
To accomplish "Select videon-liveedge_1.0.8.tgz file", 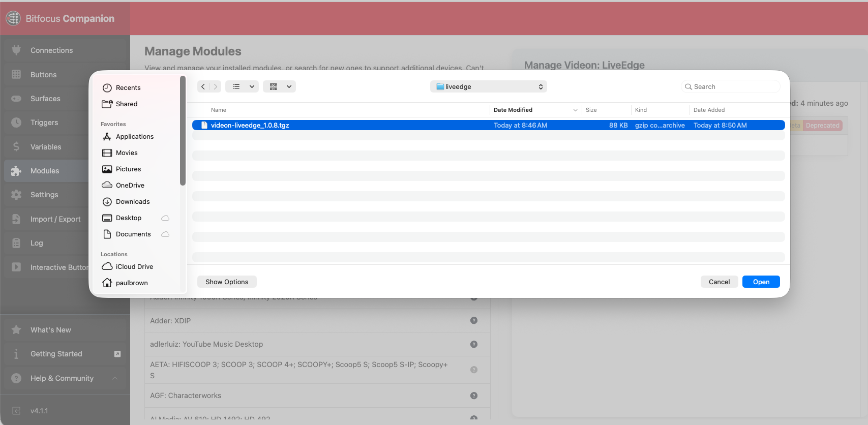I will [x=489, y=125].
